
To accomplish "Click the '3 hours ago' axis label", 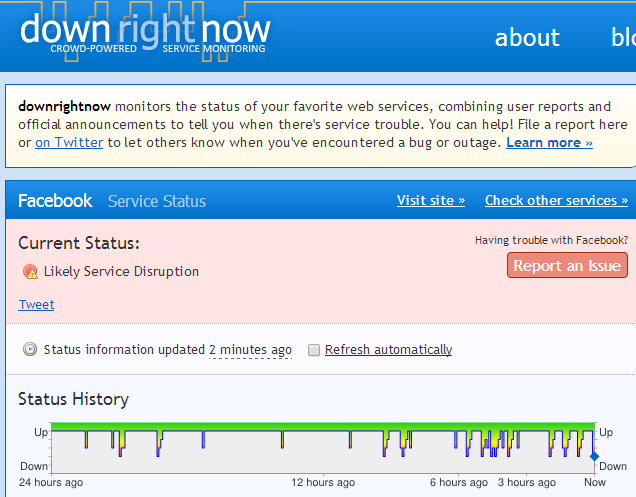I will pyautogui.click(x=526, y=482).
